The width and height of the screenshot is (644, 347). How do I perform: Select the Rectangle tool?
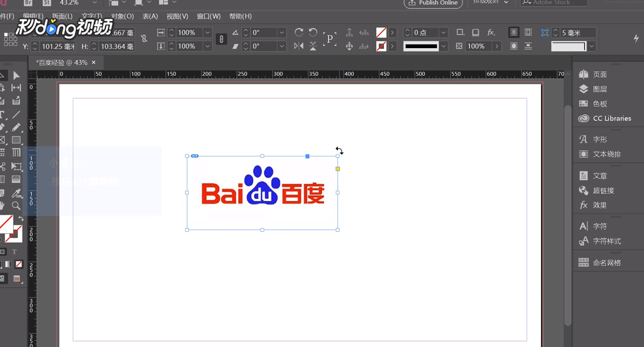click(x=16, y=140)
